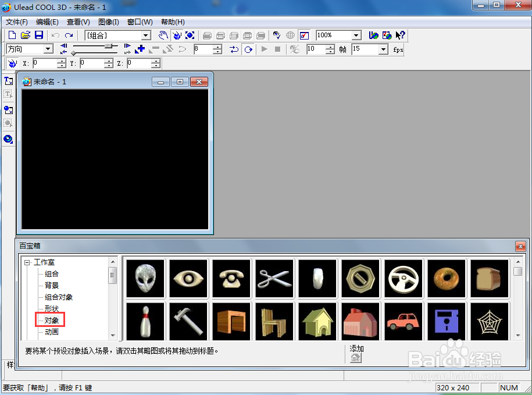This screenshot has width=532, height=395.
Task: Open the 15 fps frame rate dropdown
Action: point(383,49)
